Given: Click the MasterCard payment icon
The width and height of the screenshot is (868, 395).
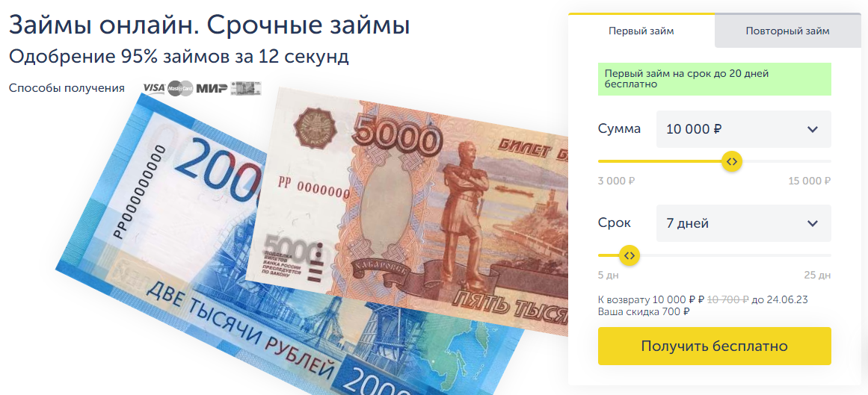Looking at the screenshot, I should (x=180, y=89).
